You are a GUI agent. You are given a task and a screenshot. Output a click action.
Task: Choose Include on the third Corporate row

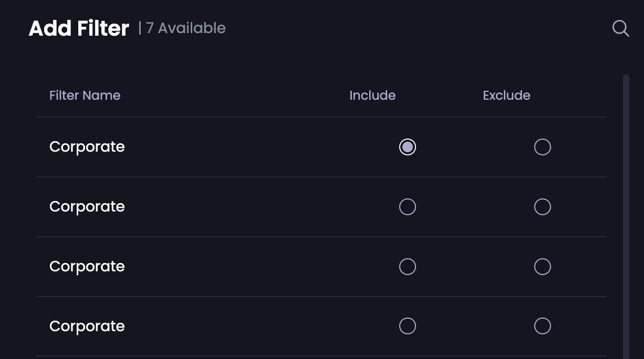[407, 267]
